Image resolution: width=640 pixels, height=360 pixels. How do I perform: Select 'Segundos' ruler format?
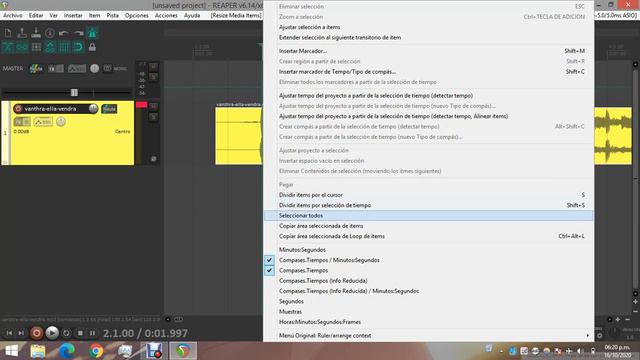(429, 301)
